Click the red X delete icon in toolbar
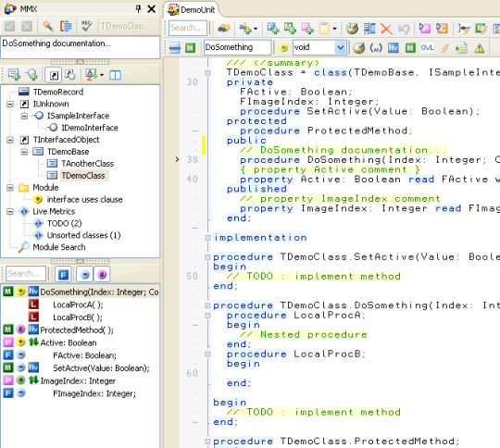The height and width of the screenshot is (448, 500). tap(386, 29)
